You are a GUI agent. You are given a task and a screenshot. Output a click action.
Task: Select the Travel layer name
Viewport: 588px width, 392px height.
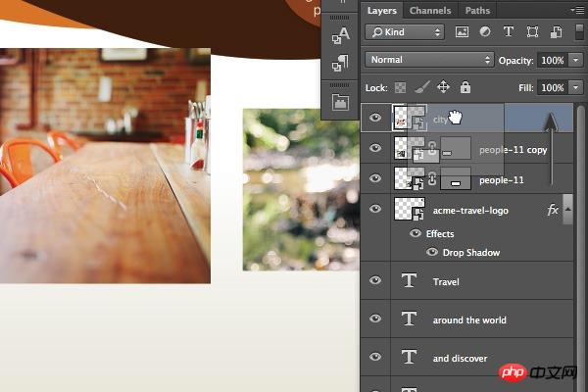coord(446,281)
